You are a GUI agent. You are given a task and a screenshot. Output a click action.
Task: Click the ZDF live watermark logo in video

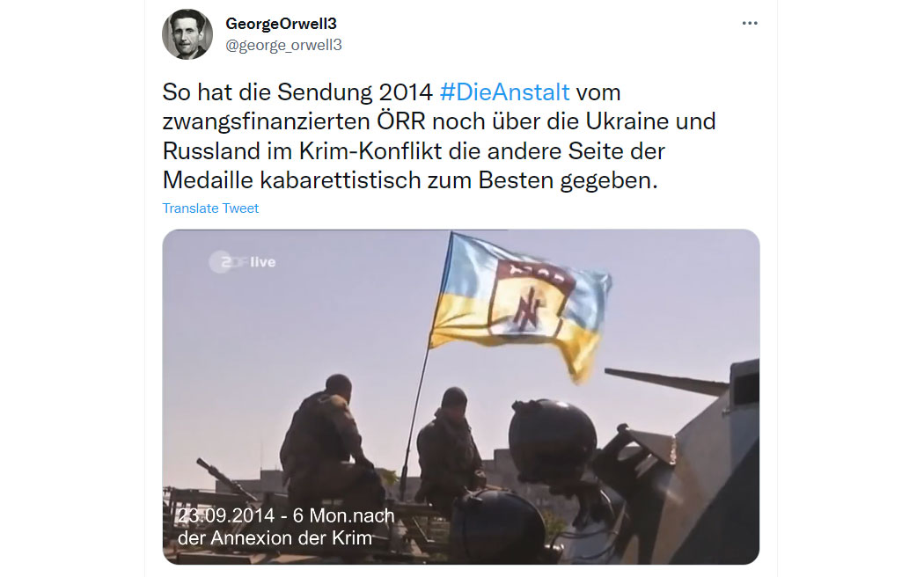click(242, 262)
